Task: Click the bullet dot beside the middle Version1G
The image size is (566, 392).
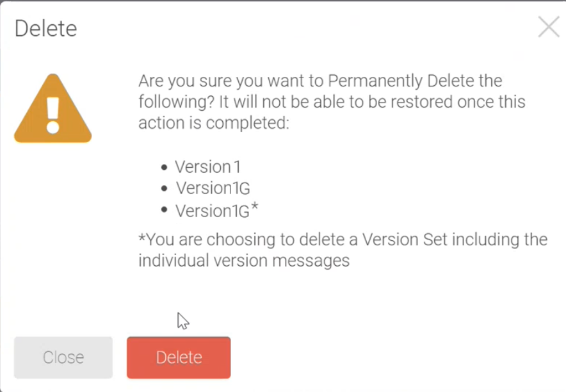Action: click(x=165, y=188)
